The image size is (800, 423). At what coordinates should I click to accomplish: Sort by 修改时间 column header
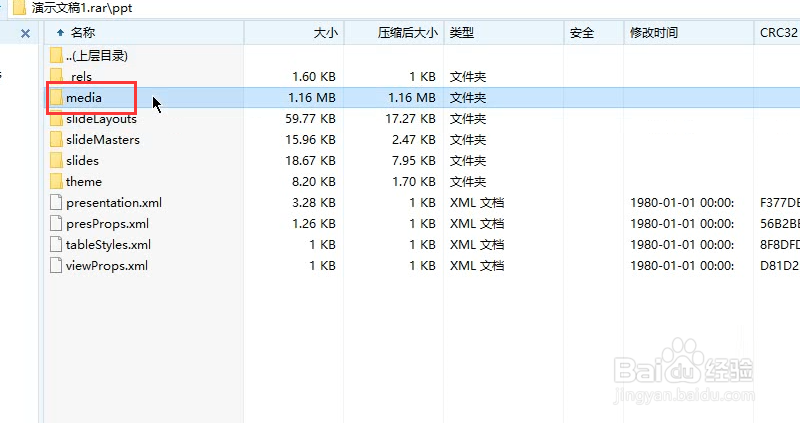[x=689, y=33]
